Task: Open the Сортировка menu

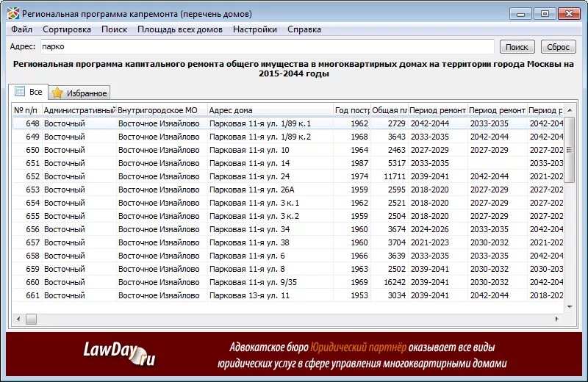Action: 67,29
